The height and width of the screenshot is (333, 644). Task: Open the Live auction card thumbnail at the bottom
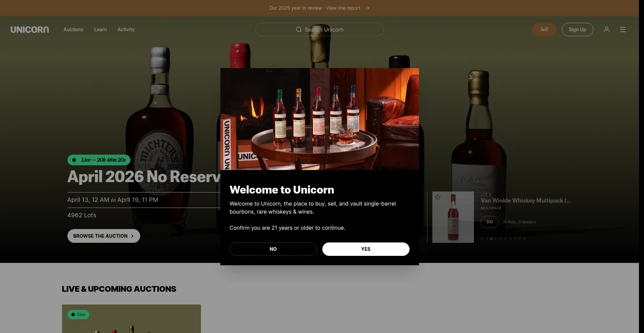pyautogui.click(x=131, y=319)
